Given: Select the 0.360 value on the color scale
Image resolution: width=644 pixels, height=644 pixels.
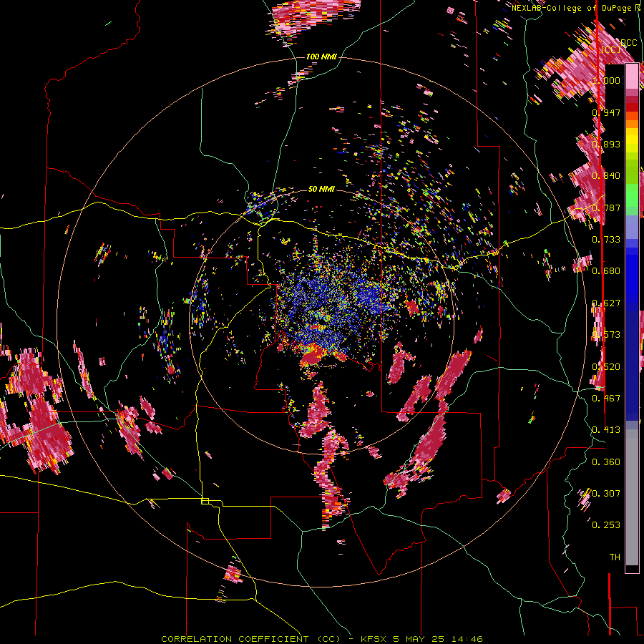Looking at the screenshot, I should (x=606, y=462).
